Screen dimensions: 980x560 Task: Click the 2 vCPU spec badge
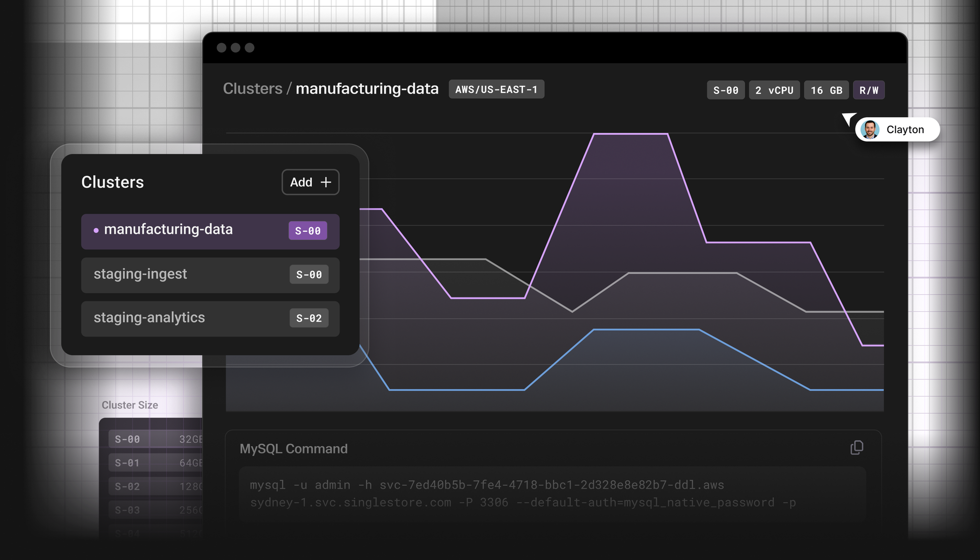[774, 90]
